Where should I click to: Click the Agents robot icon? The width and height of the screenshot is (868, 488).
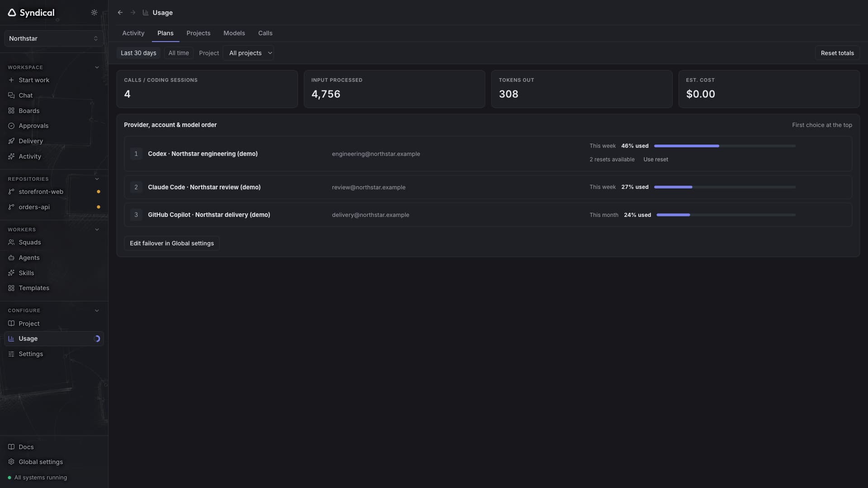point(11,258)
